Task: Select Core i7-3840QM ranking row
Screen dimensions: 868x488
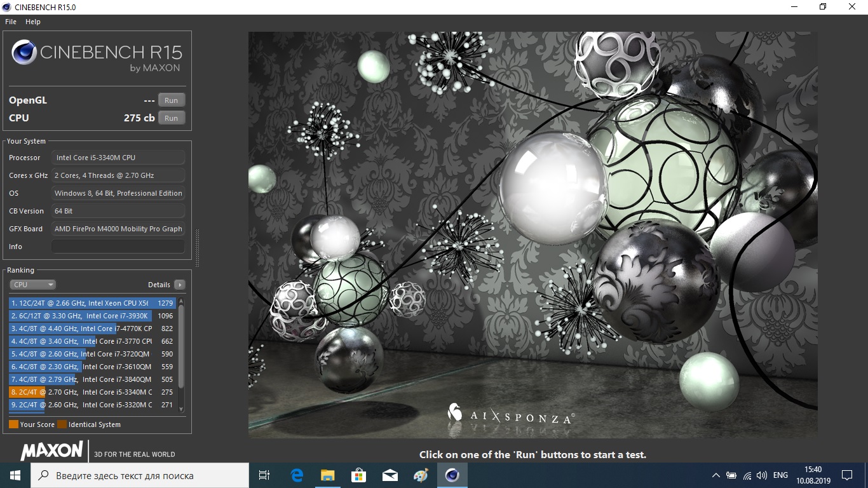Action: [93, 379]
